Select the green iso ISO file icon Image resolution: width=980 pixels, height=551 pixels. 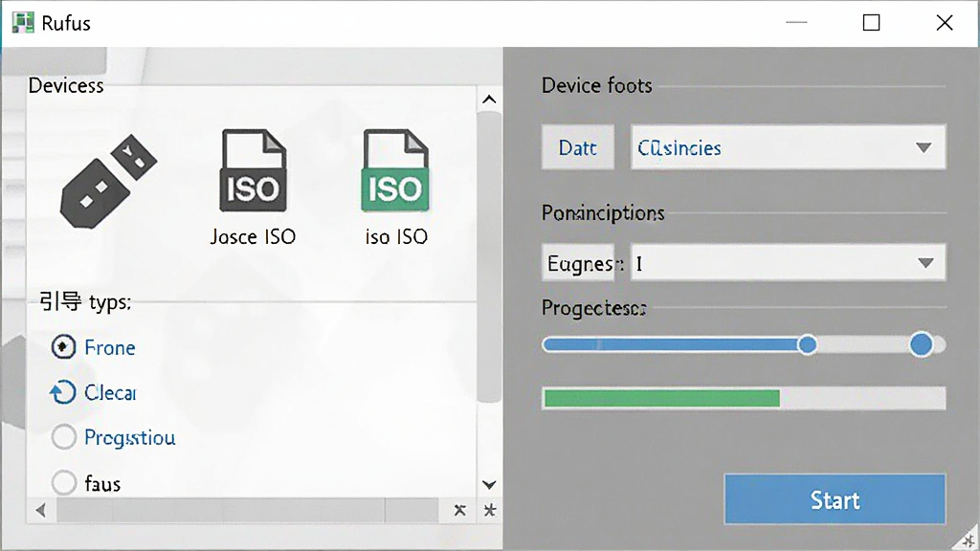[x=395, y=170]
